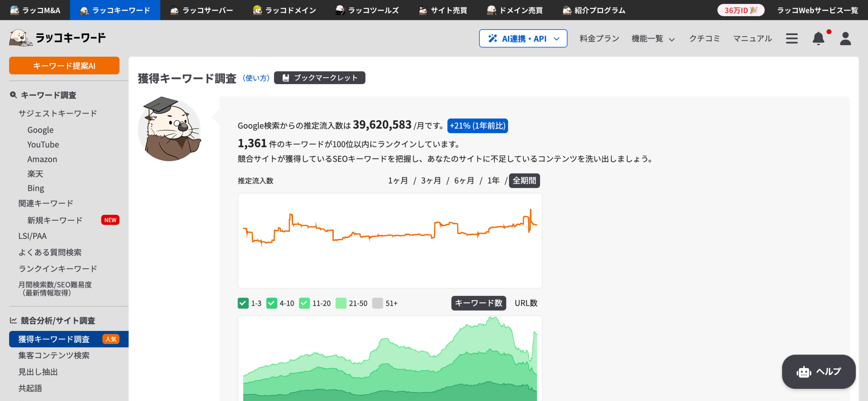Switch chart to キーワード数

[x=478, y=303]
